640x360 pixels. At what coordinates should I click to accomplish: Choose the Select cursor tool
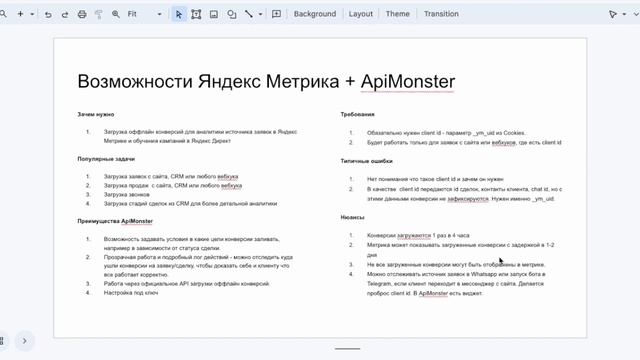(x=179, y=14)
